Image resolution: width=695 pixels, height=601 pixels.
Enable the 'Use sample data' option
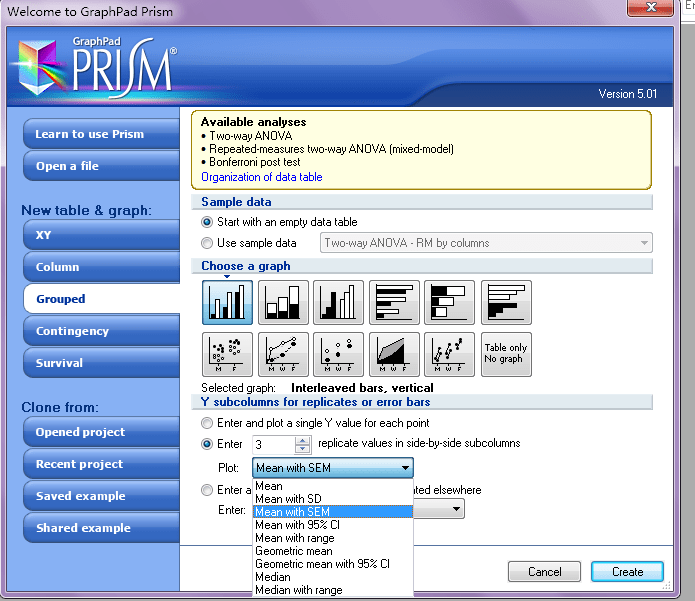click(207, 243)
